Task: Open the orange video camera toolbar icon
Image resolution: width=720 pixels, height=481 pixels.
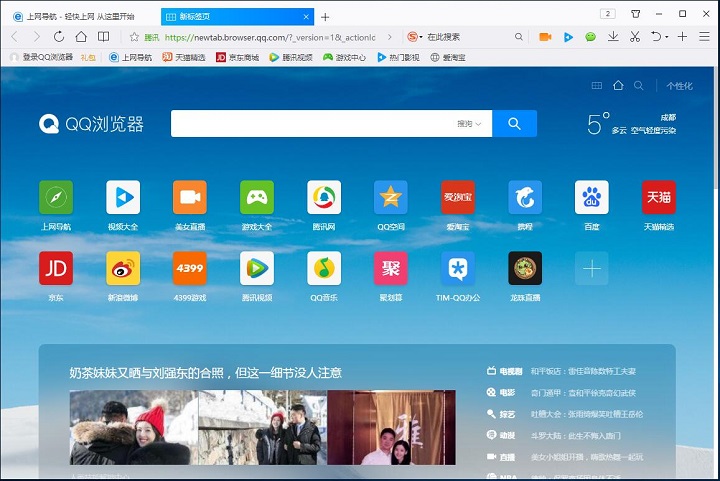Action: (545, 37)
